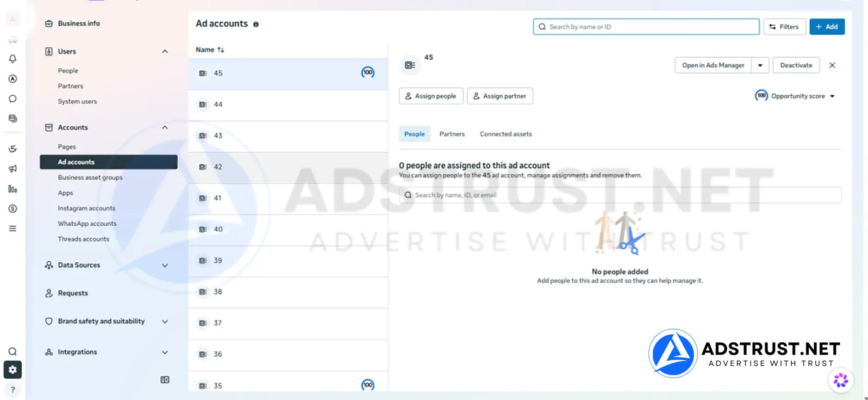This screenshot has width=868, height=400.
Task: Open the speech bubble messages icon
Action: (12, 98)
